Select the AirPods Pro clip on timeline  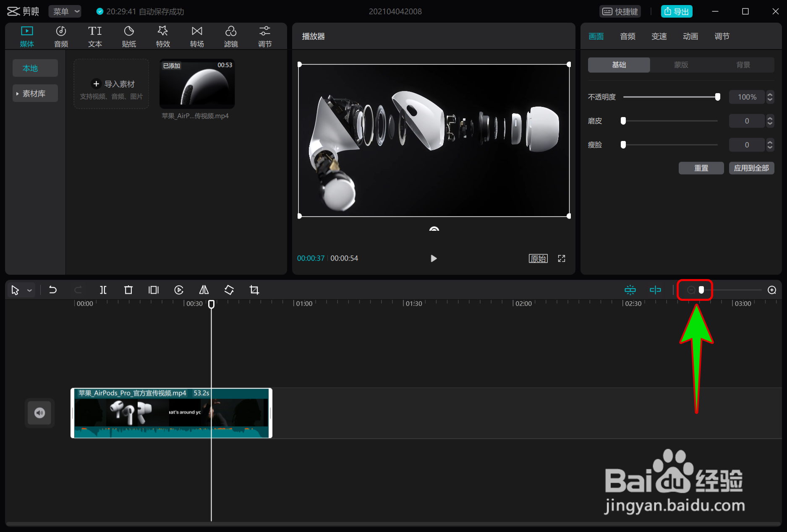(x=171, y=413)
